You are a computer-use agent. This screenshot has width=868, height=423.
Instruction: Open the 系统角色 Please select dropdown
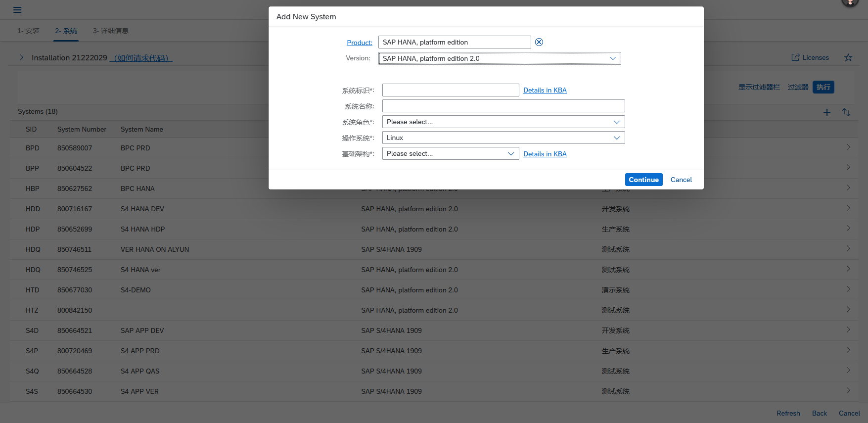617,122
